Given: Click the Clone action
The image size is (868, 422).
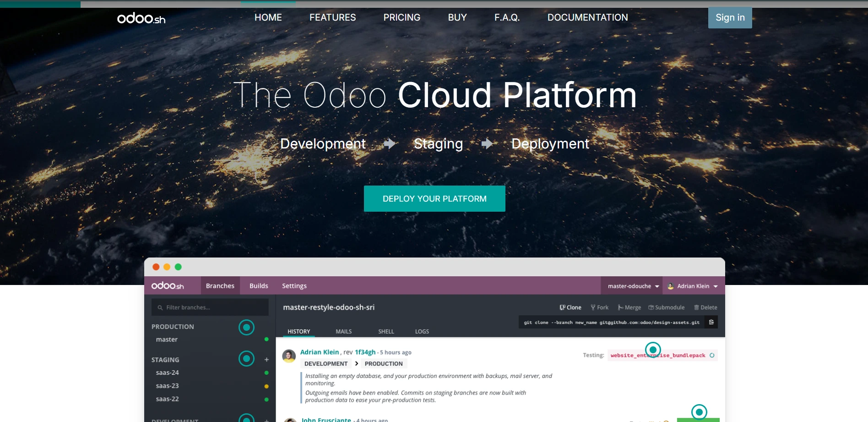Looking at the screenshot, I should [x=570, y=307].
